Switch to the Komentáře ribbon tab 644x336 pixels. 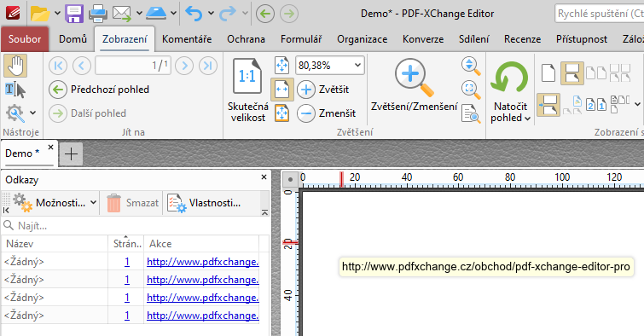(187, 39)
